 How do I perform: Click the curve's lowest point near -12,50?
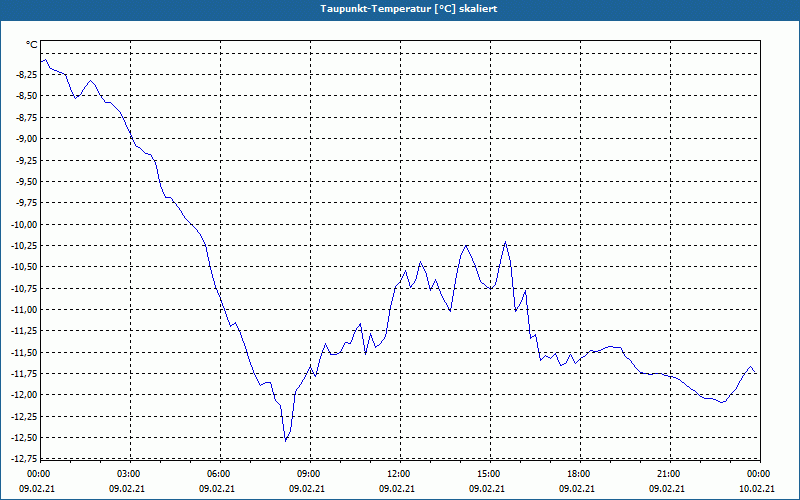(285, 441)
